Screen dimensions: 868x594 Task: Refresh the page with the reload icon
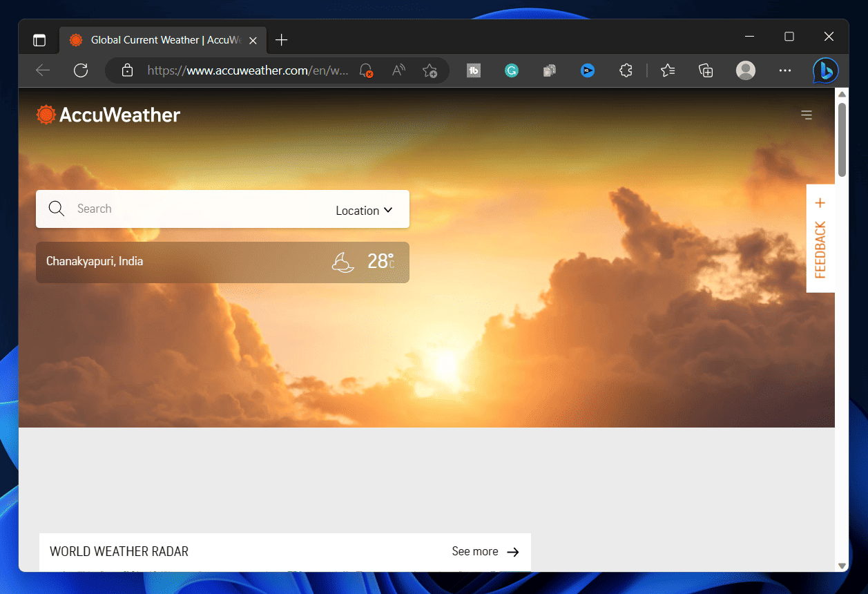(81, 70)
